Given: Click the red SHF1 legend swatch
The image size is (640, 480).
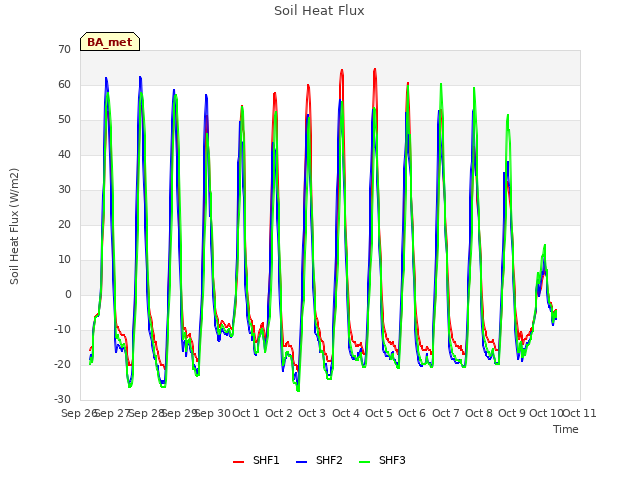Looking at the screenshot, I should coord(238,462).
